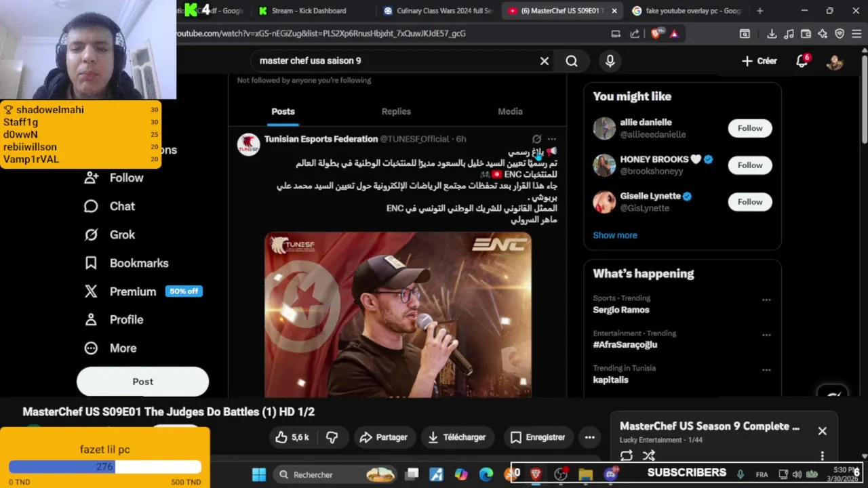Viewport: 868px width, 488px height.
Task: Open a new browser tab
Action: click(759, 11)
